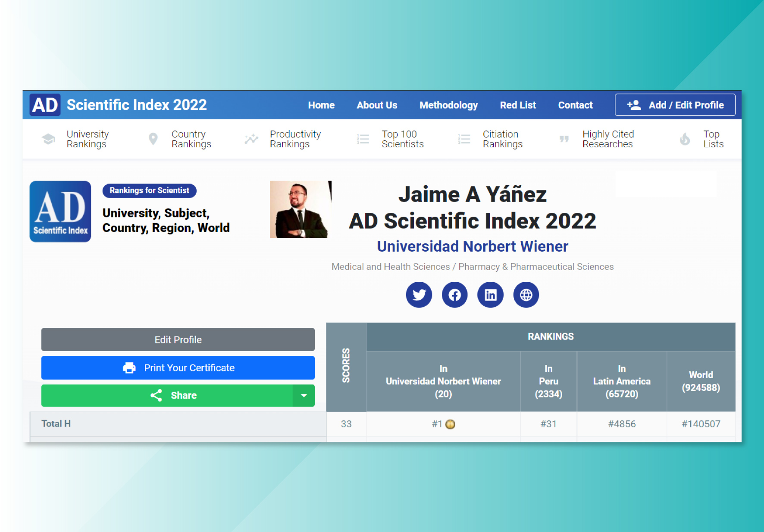Click the gray Edit Profile button
Screen dimensions: 764x532
(178, 340)
